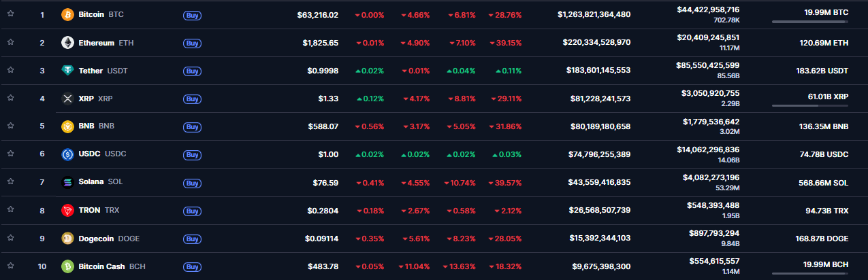Click the Dogecoin logo icon
Screen dimensions: 868x280
point(67,238)
